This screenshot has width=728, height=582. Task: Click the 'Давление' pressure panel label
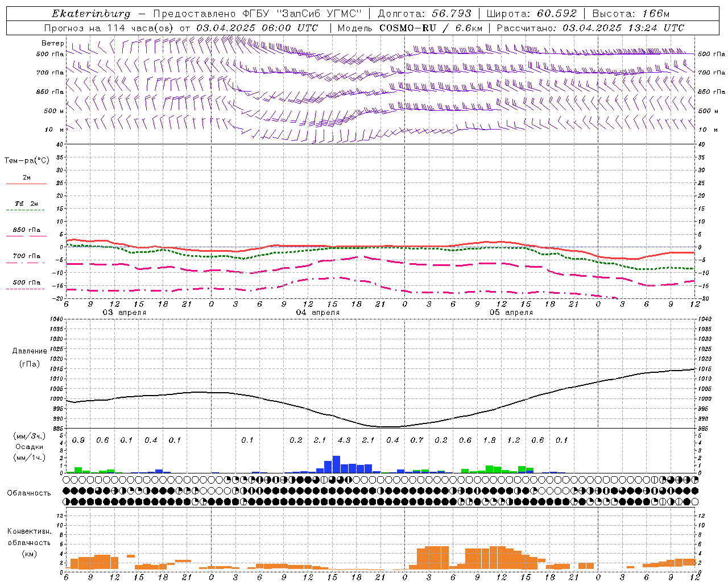tap(30, 351)
